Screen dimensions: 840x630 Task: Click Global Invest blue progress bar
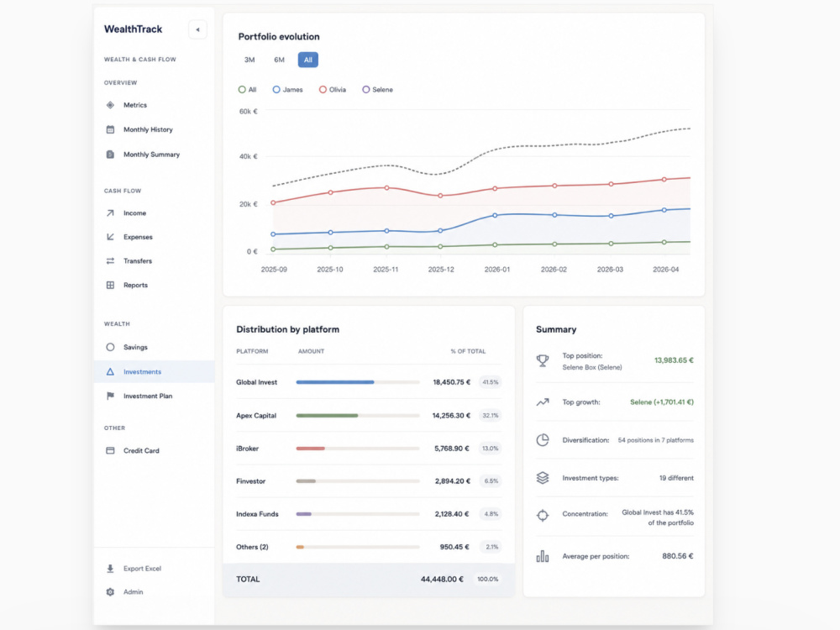tap(335, 382)
